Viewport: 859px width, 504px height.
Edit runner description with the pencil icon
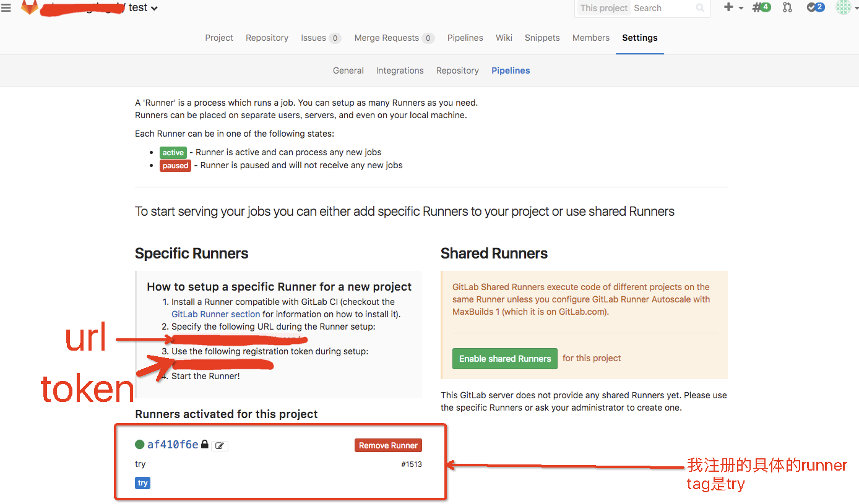click(x=220, y=445)
